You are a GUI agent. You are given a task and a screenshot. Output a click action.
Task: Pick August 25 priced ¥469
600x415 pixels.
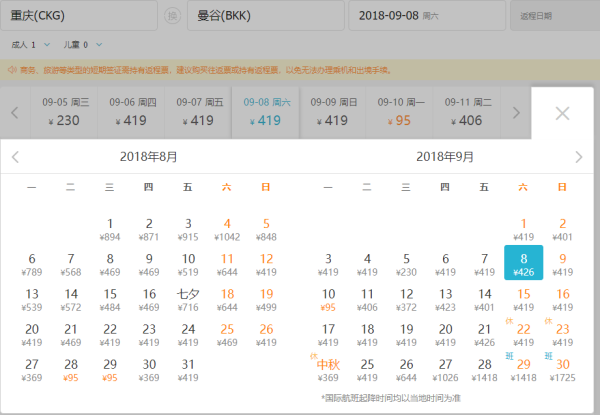pos(227,335)
